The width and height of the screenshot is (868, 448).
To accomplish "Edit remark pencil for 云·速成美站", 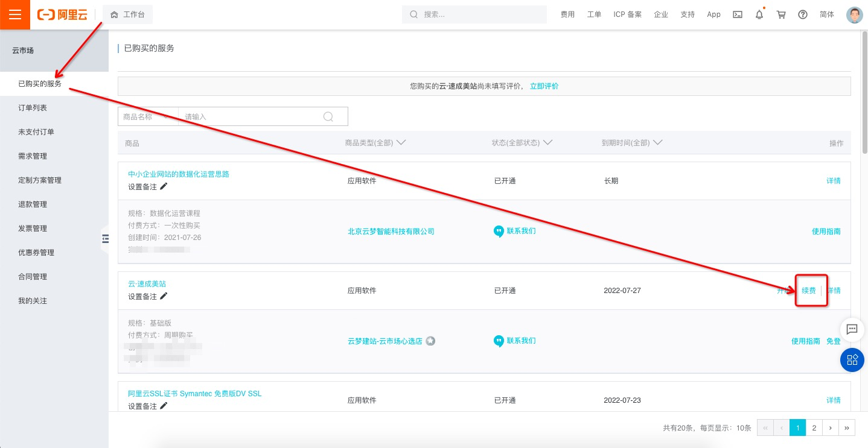I will [x=164, y=296].
